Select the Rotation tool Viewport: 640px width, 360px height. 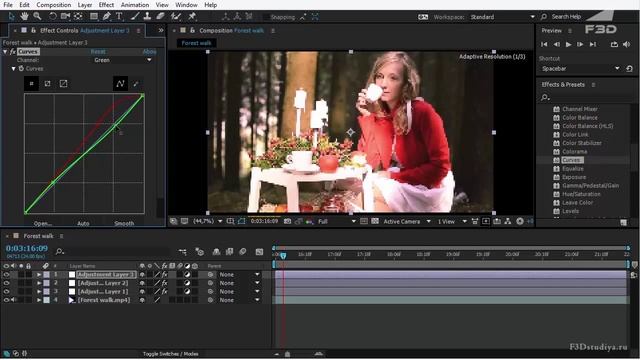[53, 16]
